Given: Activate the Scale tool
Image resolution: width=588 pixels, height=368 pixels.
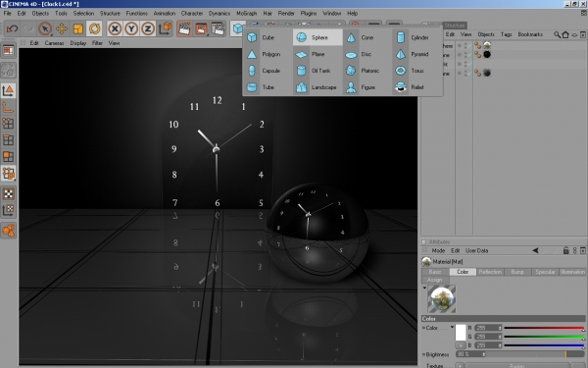Looking at the screenshot, I should (x=78, y=28).
